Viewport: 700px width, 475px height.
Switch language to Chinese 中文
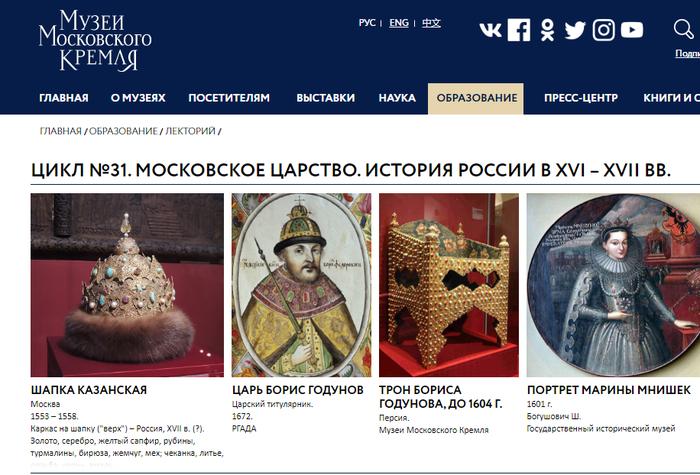tap(431, 23)
